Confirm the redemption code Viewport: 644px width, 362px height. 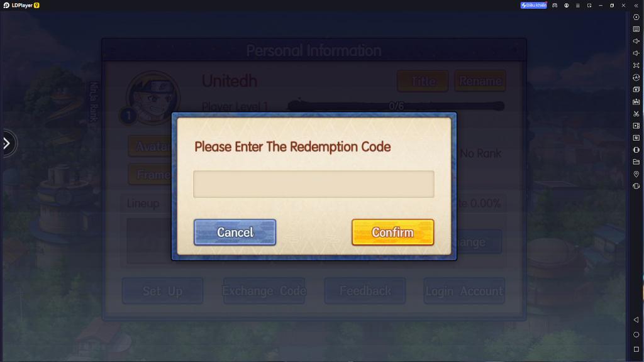point(392,233)
